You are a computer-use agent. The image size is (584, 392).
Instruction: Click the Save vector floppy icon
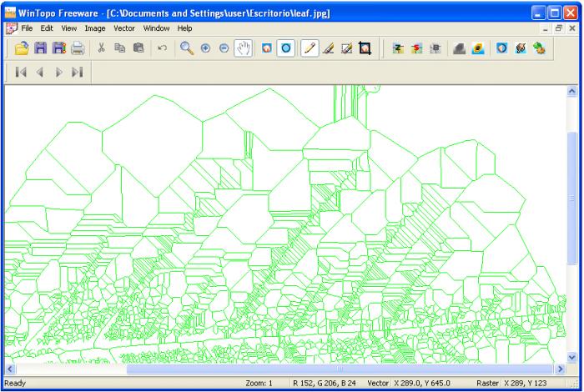[x=59, y=48]
